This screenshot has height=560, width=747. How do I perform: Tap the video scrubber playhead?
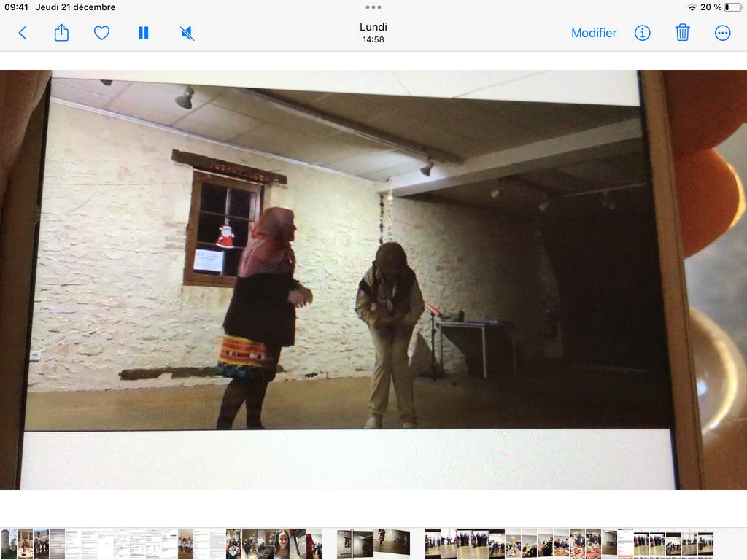[352, 543]
